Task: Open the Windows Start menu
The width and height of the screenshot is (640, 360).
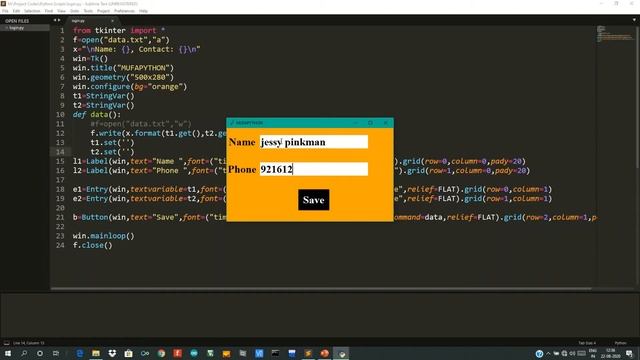Action: coord(8,353)
